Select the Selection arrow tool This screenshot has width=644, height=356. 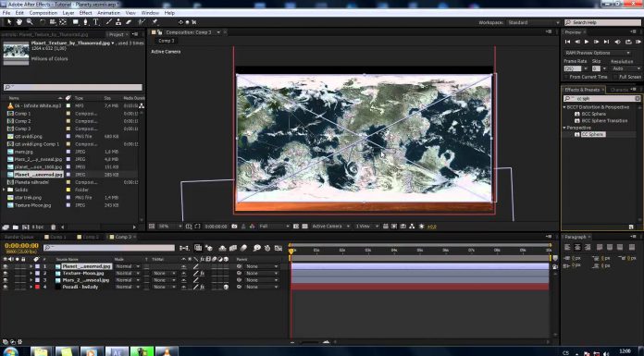[x=8, y=22]
